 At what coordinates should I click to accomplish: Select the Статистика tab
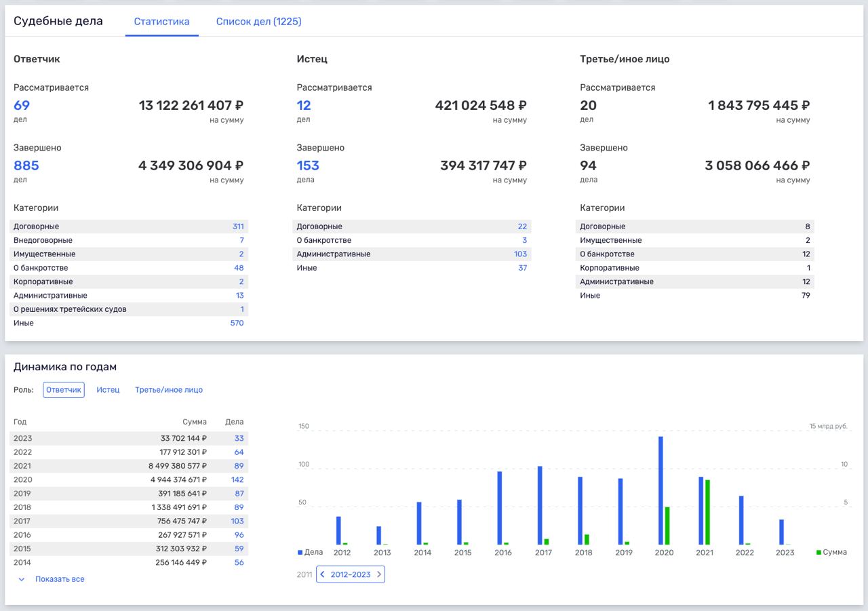point(161,22)
